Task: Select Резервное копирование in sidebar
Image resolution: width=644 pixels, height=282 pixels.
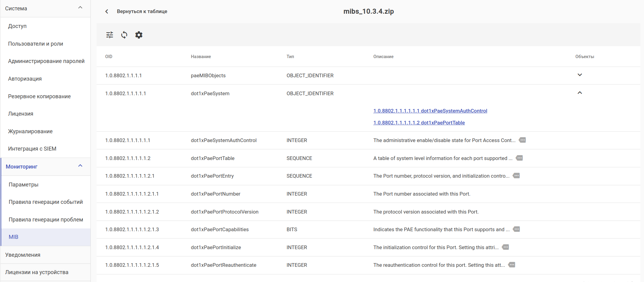Action: point(39,96)
